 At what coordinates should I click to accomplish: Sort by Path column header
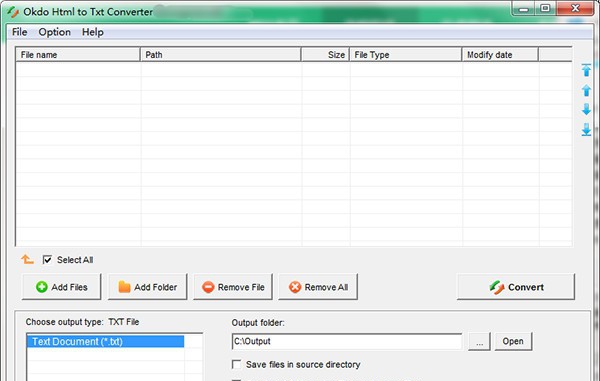(220, 55)
